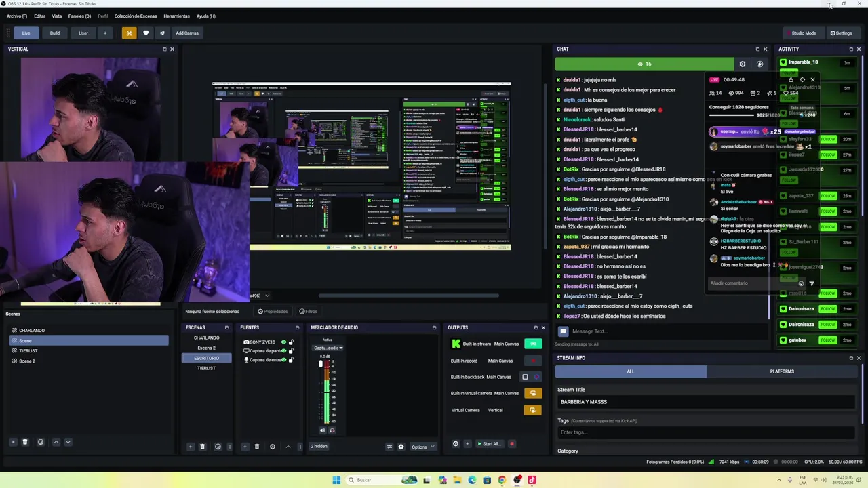Open settings on the live overlay widget
The image size is (868, 488).
pyautogui.click(x=802, y=79)
